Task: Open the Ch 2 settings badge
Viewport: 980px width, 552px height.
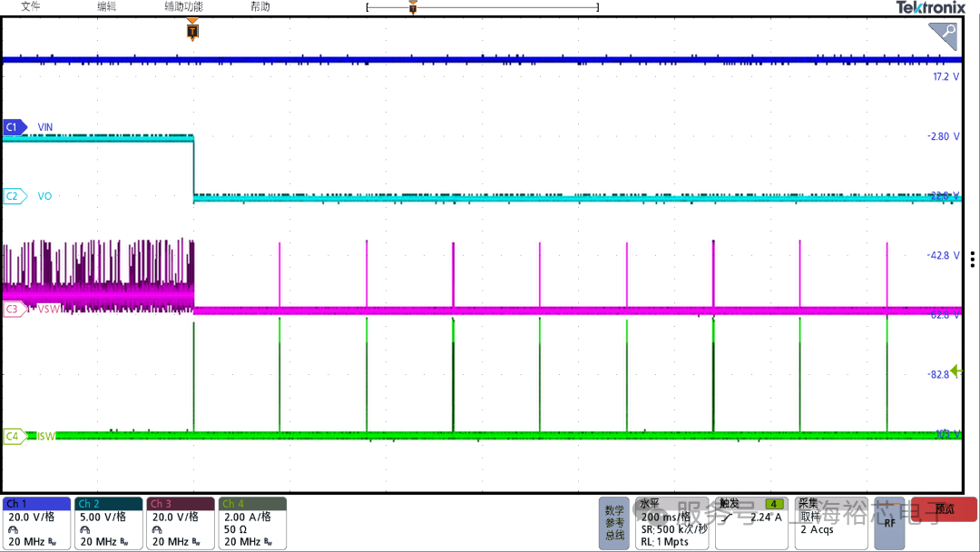Action: (x=109, y=523)
